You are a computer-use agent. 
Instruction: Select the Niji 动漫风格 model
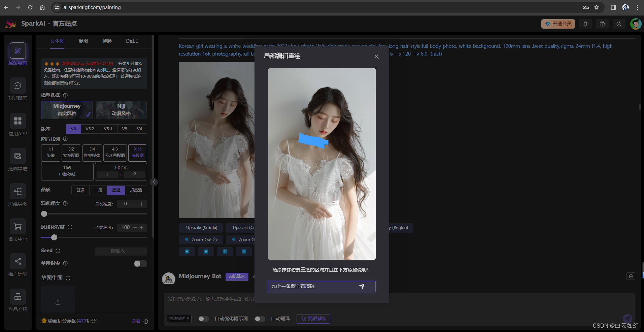point(121,110)
